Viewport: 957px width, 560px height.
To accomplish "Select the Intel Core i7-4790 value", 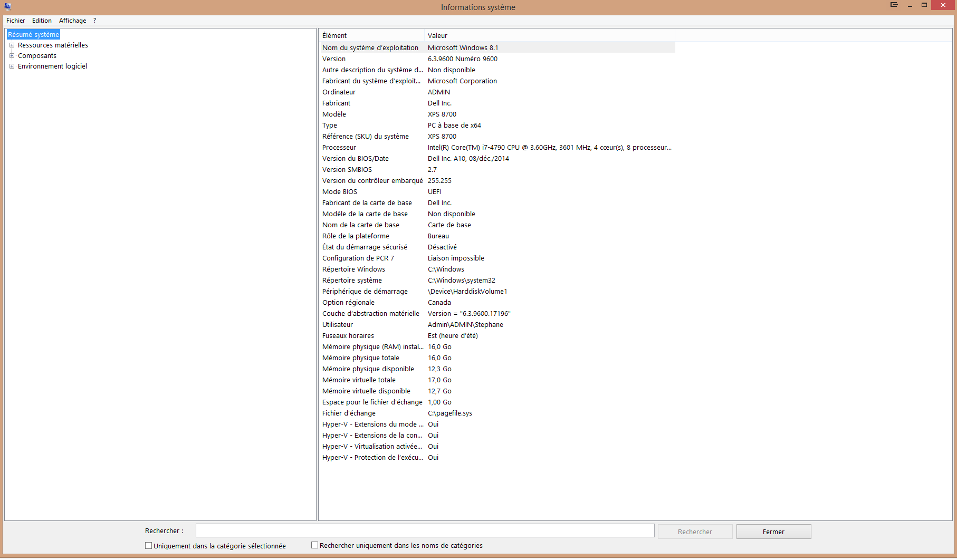I will click(550, 148).
